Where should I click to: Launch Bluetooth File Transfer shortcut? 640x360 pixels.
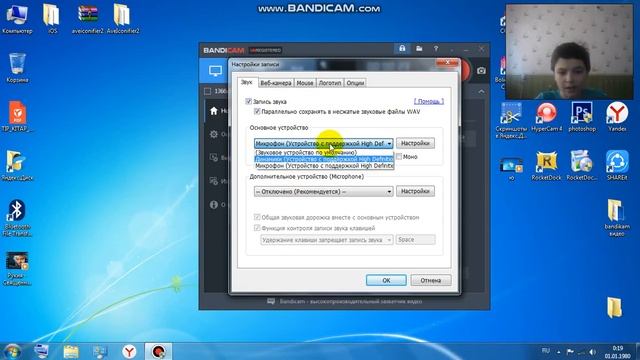17,218
